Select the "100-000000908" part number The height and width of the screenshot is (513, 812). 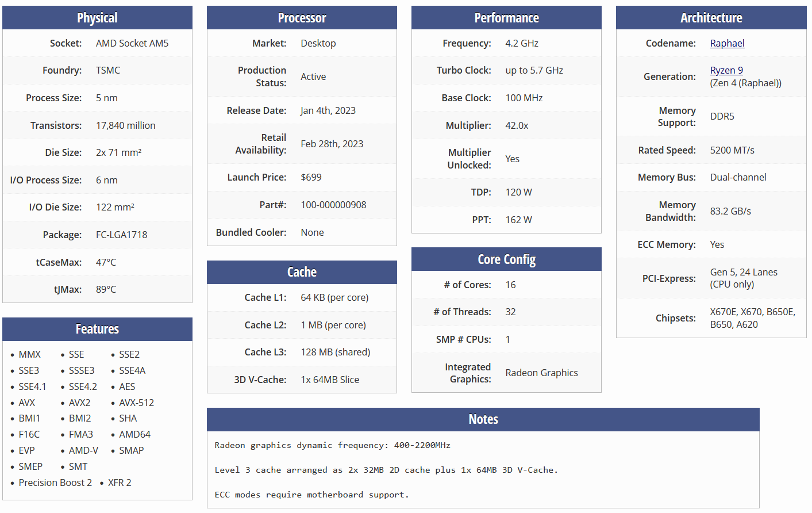333,205
